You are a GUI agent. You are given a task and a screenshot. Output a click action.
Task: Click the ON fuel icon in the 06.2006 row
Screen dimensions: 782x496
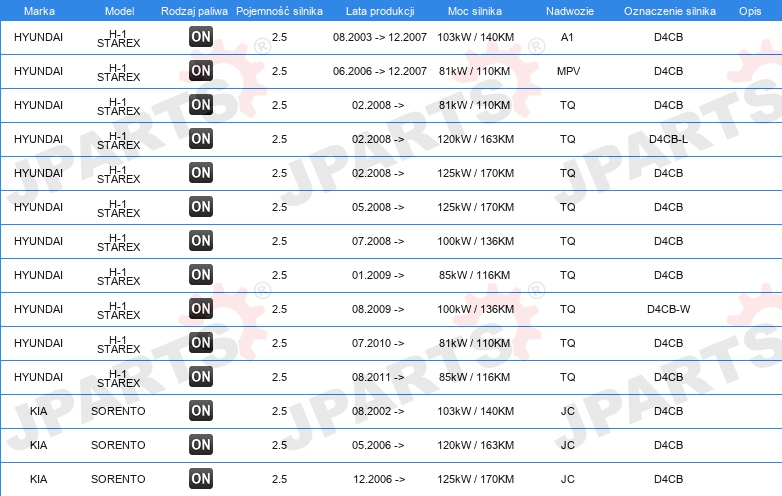tap(201, 71)
